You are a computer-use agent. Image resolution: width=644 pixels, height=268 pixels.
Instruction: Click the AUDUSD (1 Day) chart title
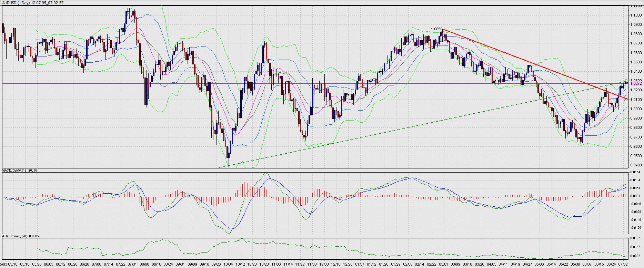tap(33, 2)
